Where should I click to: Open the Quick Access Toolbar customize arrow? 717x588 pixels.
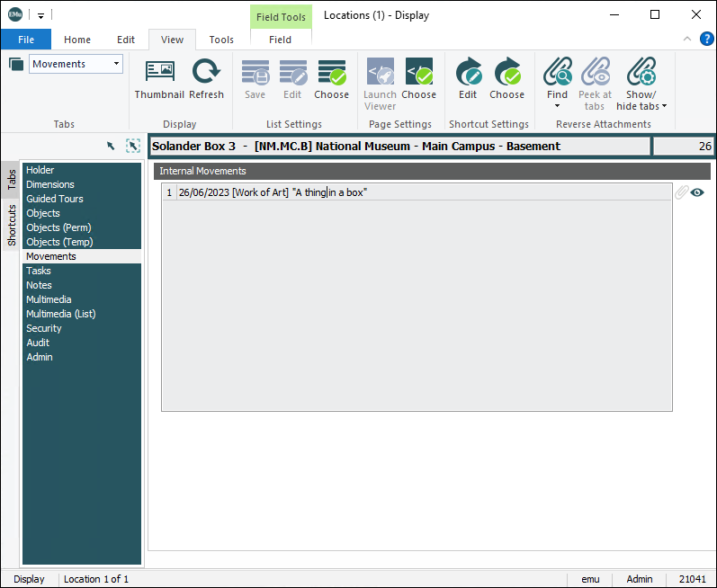tap(40, 15)
